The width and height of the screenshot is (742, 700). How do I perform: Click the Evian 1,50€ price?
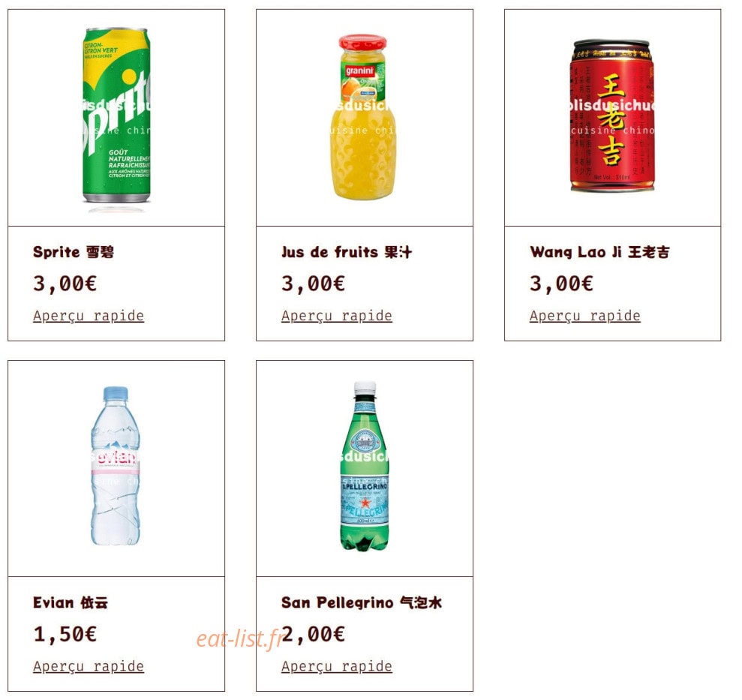click(65, 635)
